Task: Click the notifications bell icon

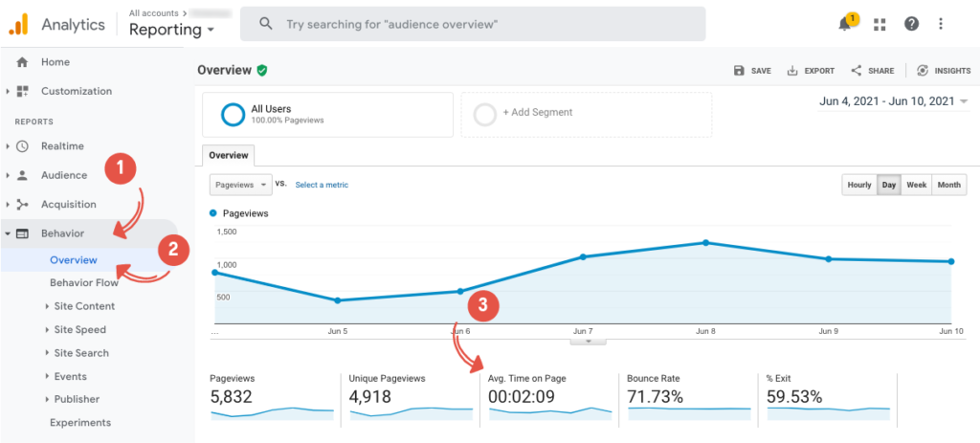Action: (844, 24)
